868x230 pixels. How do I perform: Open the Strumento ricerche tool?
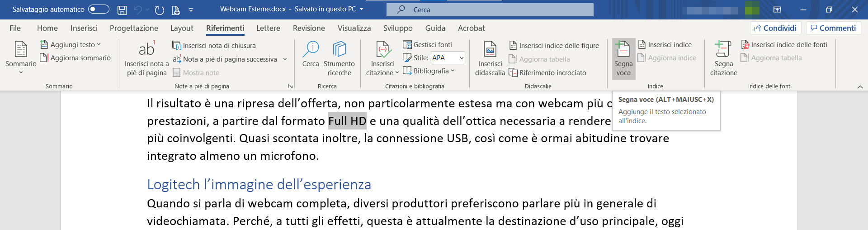(x=339, y=58)
